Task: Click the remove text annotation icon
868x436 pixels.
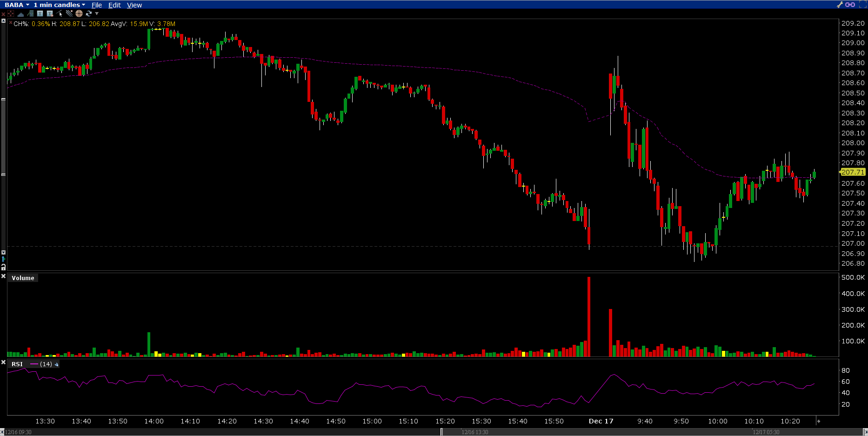Action: [50, 13]
